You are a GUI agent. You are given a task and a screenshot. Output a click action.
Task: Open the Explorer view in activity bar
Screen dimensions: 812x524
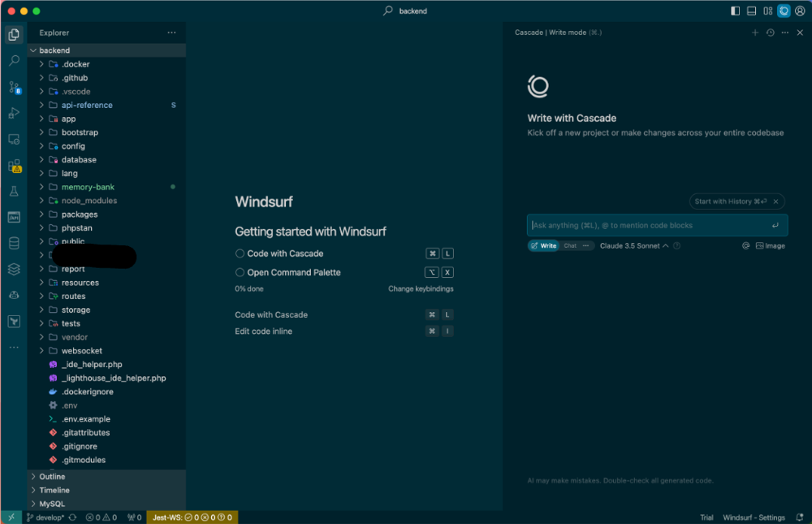[x=14, y=35]
